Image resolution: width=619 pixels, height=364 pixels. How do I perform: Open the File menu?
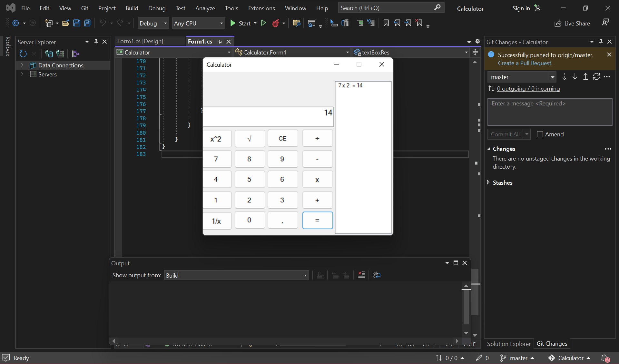point(25,8)
